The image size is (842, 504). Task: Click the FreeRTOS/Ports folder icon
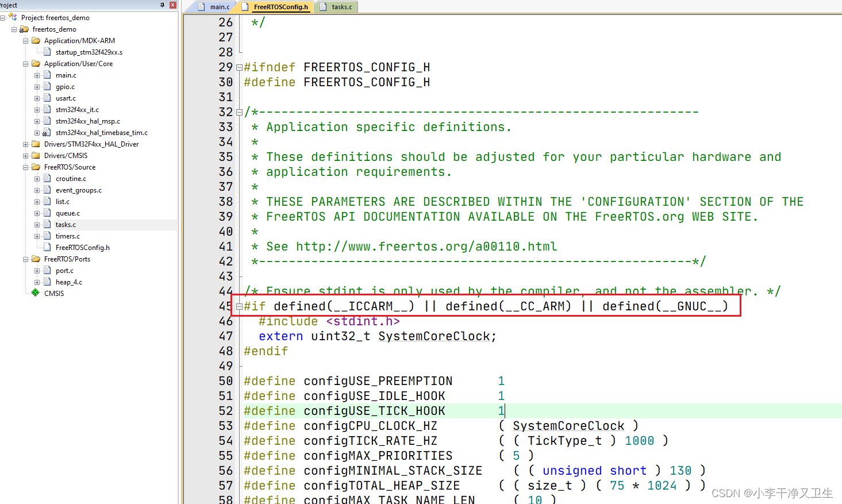36,259
